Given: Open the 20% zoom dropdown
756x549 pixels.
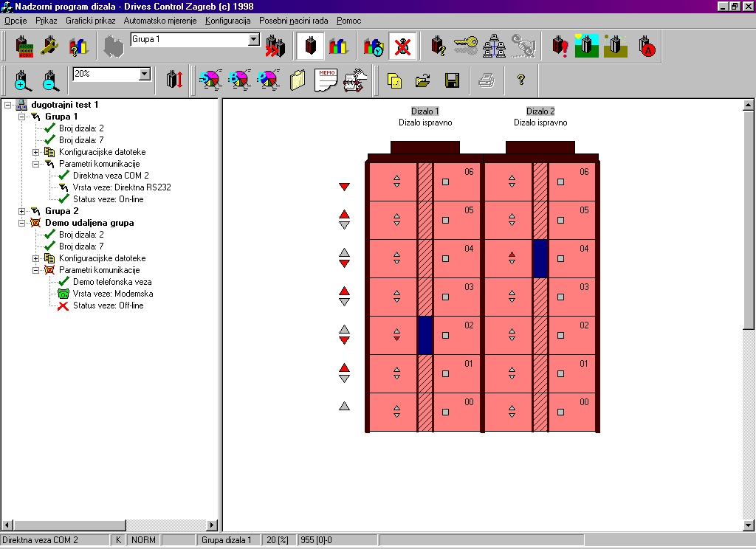Looking at the screenshot, I should [x=145, y=74].
